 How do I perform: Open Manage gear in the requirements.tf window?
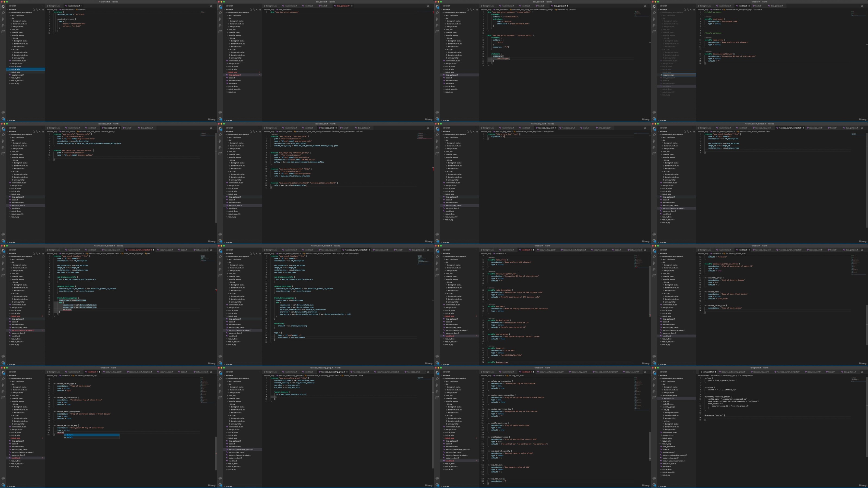point(3,118)
